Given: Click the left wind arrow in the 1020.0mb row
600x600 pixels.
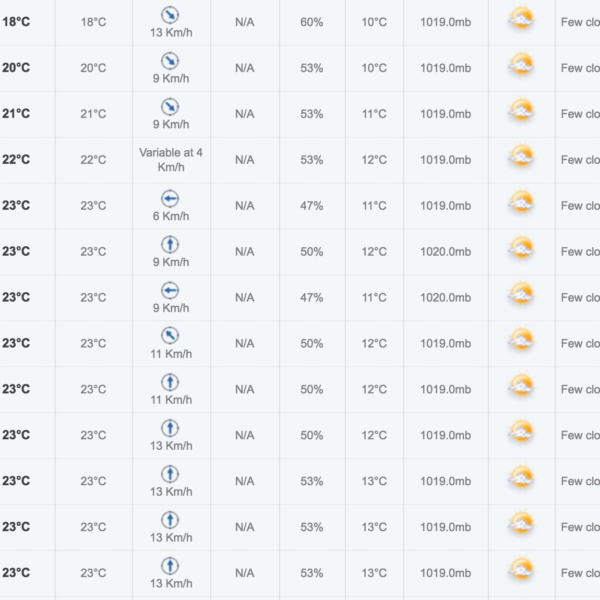Looking at the screenshot, I should (170, 290).
